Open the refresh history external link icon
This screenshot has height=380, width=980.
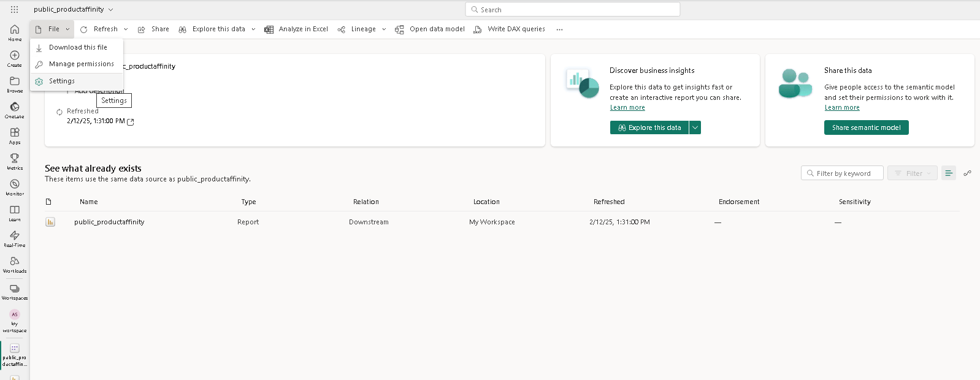point(130,121)
